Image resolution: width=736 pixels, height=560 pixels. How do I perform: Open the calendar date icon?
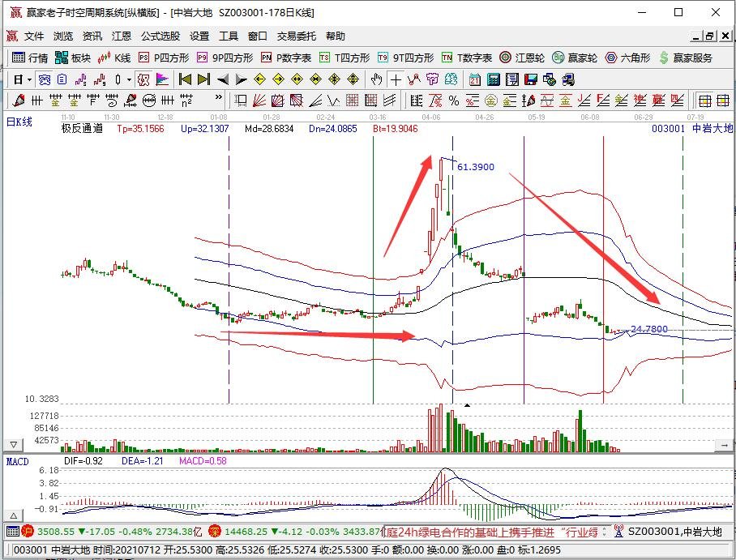pos(474,79)
